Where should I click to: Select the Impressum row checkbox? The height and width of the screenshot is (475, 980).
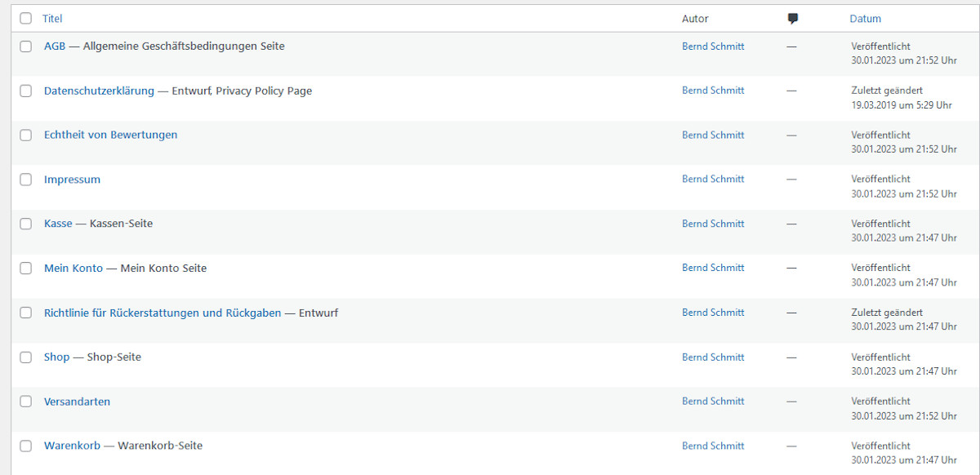pyautogui.click(x=26, y=180)
